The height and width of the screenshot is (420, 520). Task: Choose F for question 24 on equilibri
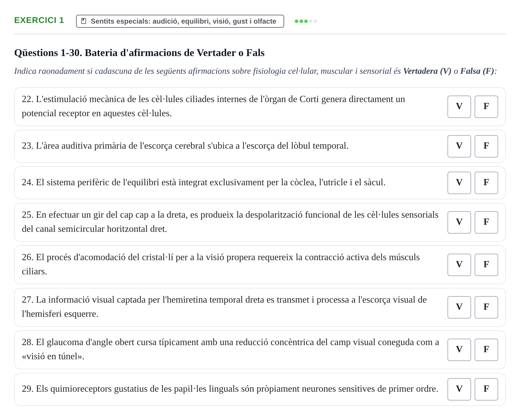(486, 183)
